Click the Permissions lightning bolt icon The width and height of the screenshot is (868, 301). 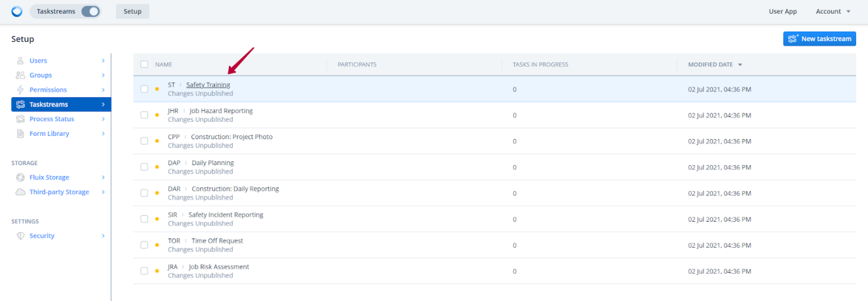click(20, 90)
